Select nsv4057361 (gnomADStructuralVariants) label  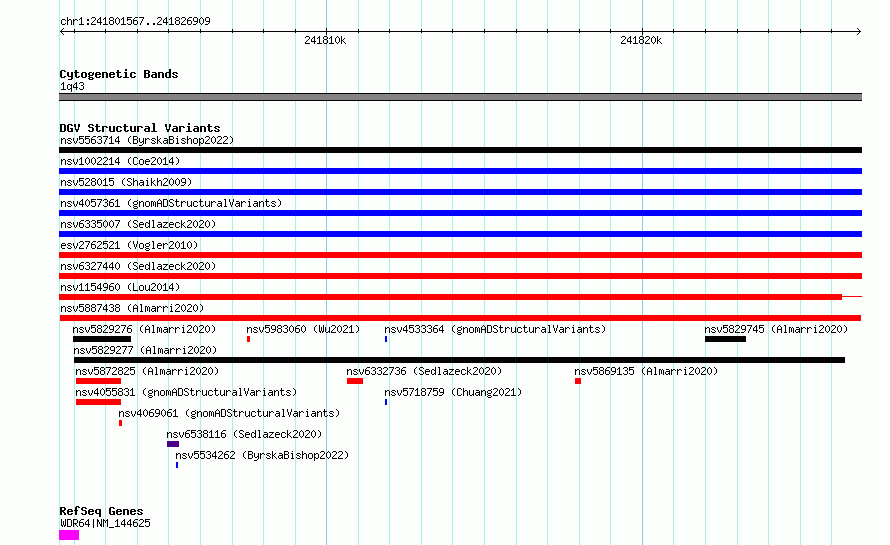171,203
